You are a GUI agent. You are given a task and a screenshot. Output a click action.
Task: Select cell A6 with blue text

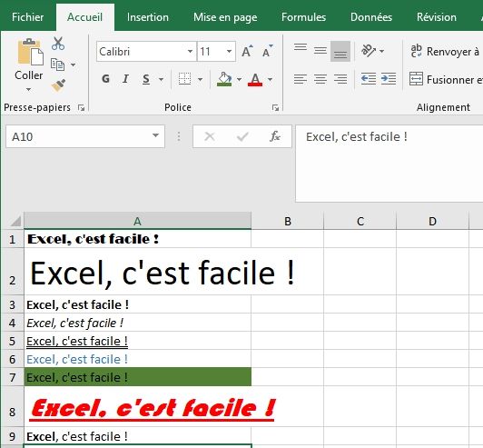(x=138, y=359)
